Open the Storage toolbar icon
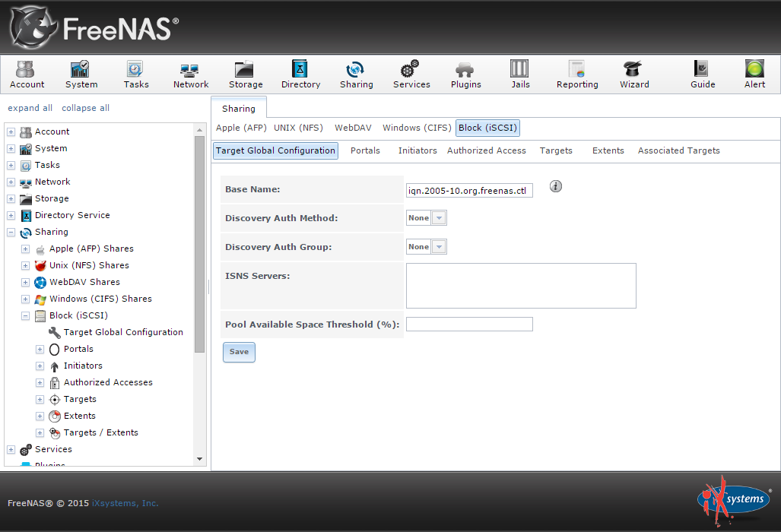 pos(245,70)
